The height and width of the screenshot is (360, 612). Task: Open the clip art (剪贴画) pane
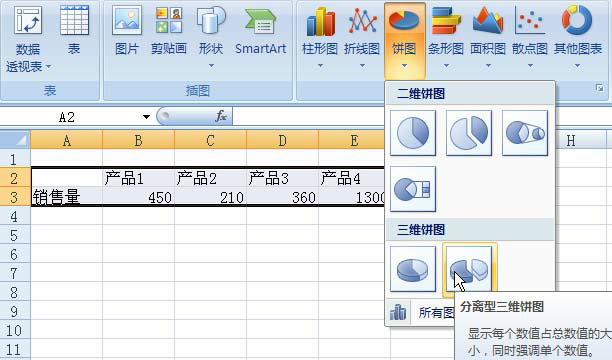[x=169, y=31]
